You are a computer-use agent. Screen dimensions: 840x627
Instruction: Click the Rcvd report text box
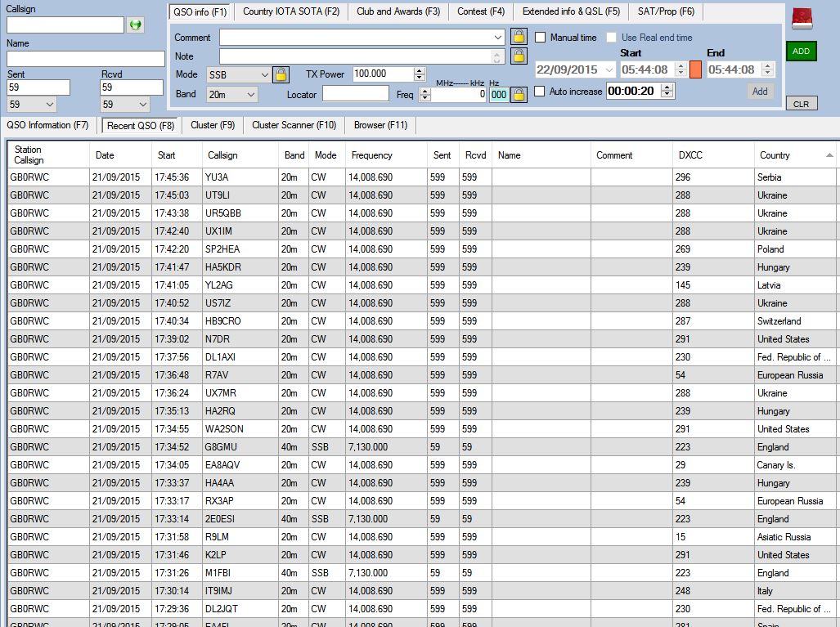click(131, 87)
